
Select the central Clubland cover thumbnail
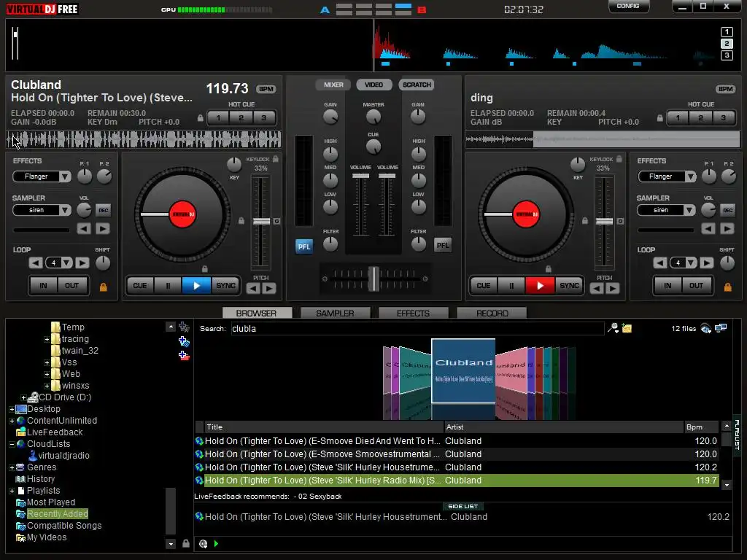pos(463,371)
